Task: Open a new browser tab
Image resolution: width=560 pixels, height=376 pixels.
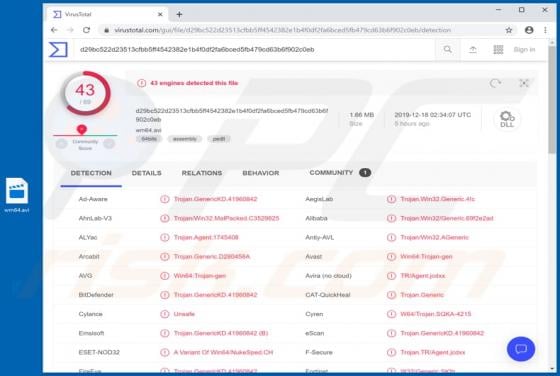Action: tap(179, 14)
